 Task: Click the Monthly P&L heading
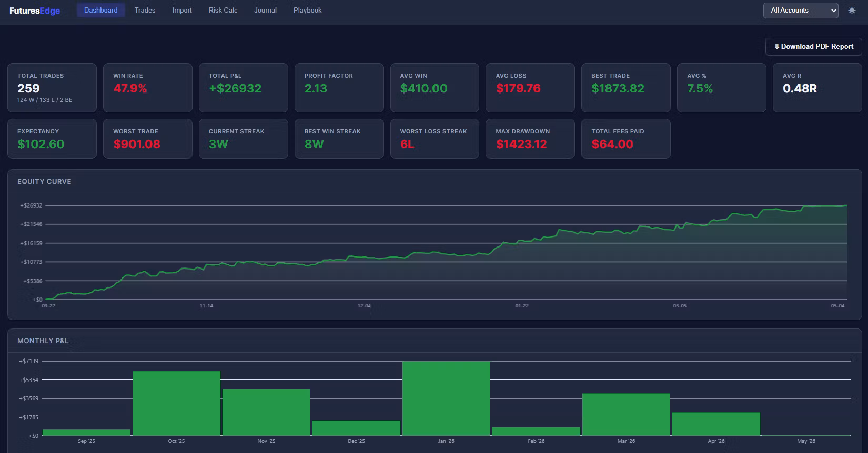(43, 341)
